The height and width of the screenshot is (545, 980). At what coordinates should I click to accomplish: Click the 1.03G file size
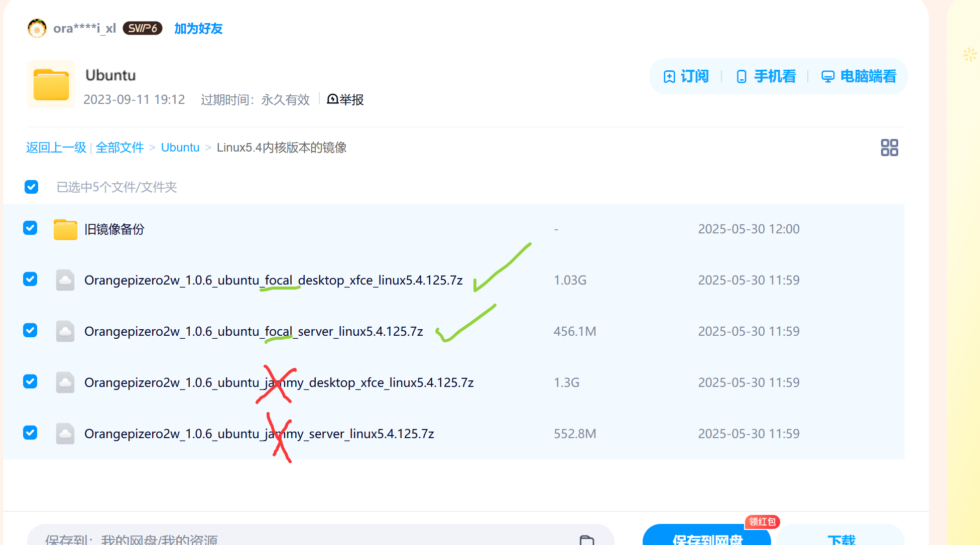click(x=570, y=280)
